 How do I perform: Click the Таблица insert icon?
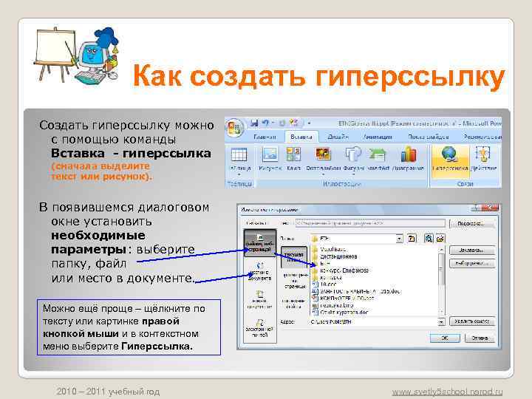coord(239,155)
